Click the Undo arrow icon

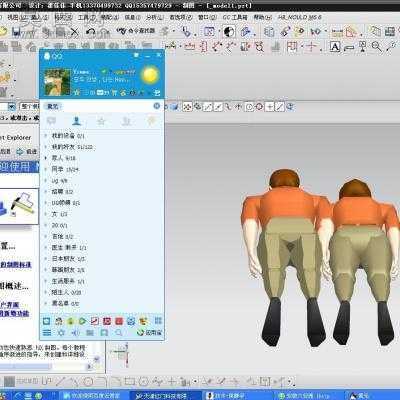click(90, 32)
